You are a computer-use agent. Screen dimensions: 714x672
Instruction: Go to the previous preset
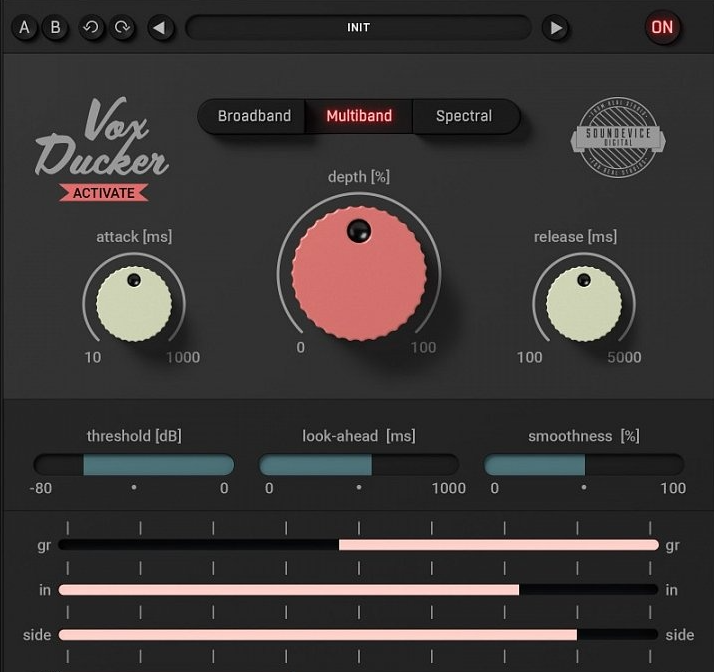[160, 28]
